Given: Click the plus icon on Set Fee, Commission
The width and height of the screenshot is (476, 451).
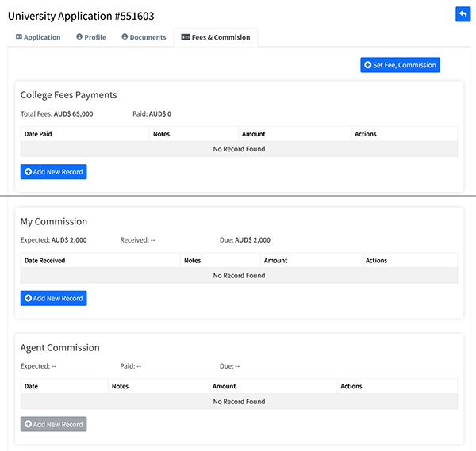Looking at the screenshot, I should click(368, 65).
